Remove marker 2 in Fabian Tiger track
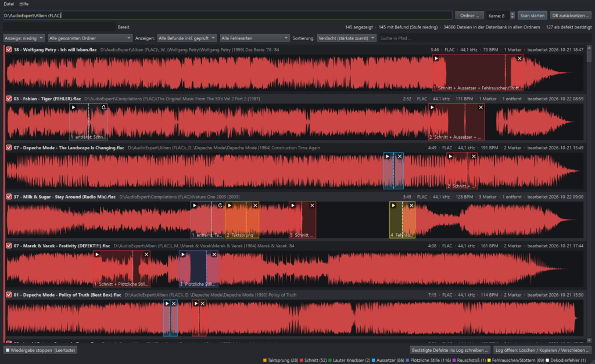595x364 pixels. click(x=481, y=107)
